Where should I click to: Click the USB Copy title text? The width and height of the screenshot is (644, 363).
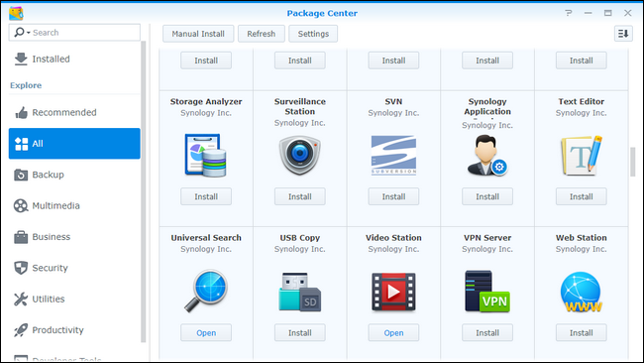pyautogui.click(x=300, y=238)
